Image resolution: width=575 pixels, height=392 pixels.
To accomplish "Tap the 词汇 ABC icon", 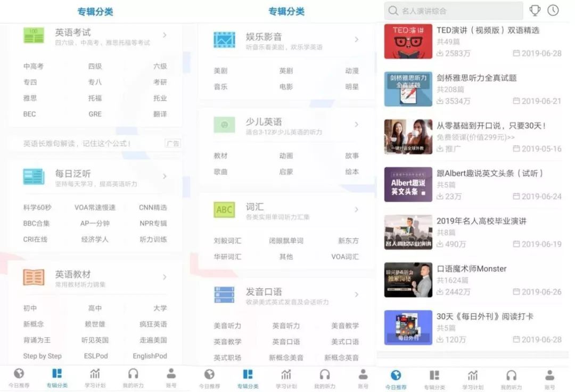I will point(225,210).
